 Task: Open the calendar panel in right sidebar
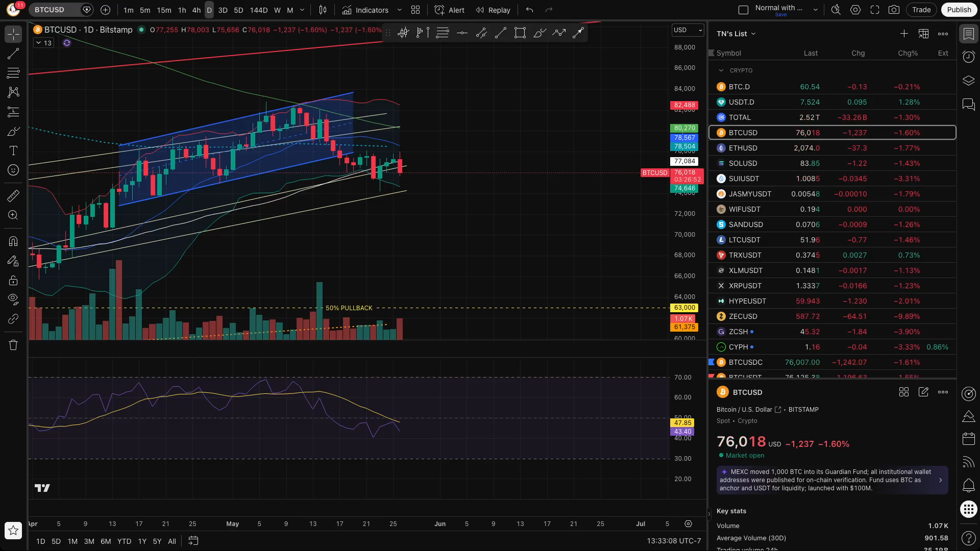[968, 438]
